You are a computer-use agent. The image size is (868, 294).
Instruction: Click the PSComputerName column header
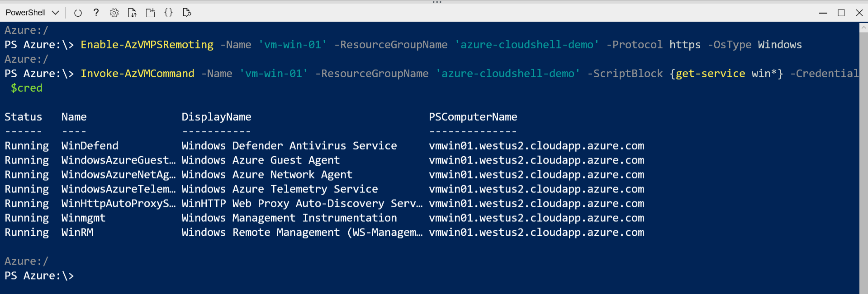coord(473,117)
